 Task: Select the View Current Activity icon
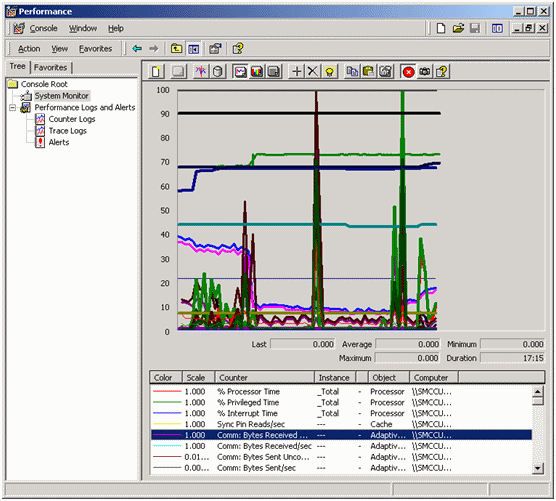click(201, 72)
